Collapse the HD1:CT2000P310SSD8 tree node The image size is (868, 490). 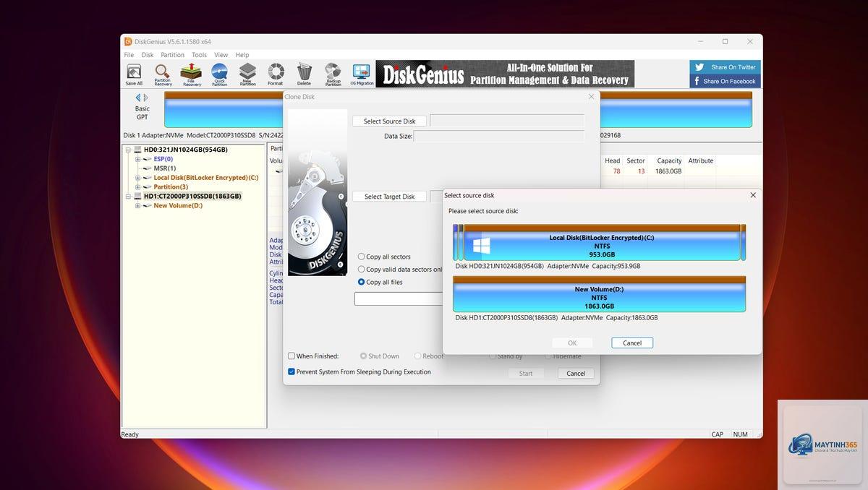point(128,196)
